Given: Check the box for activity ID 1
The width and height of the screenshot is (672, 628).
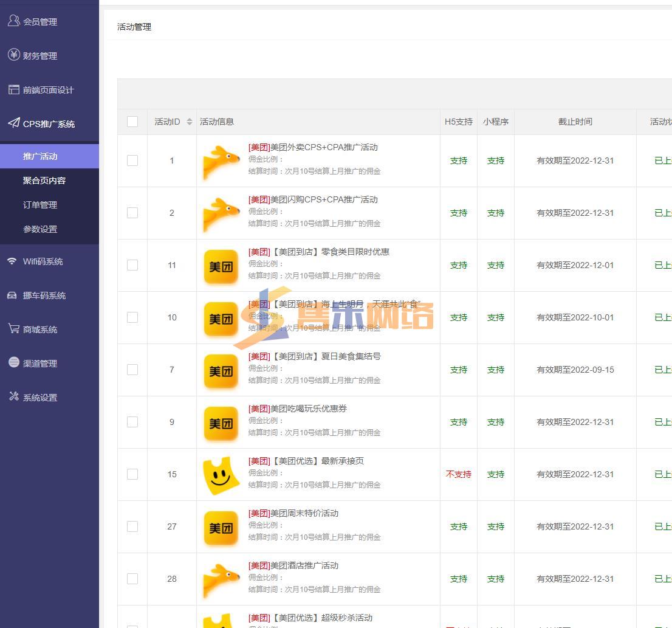Looking at the screenshot, I should coord(132,160).
